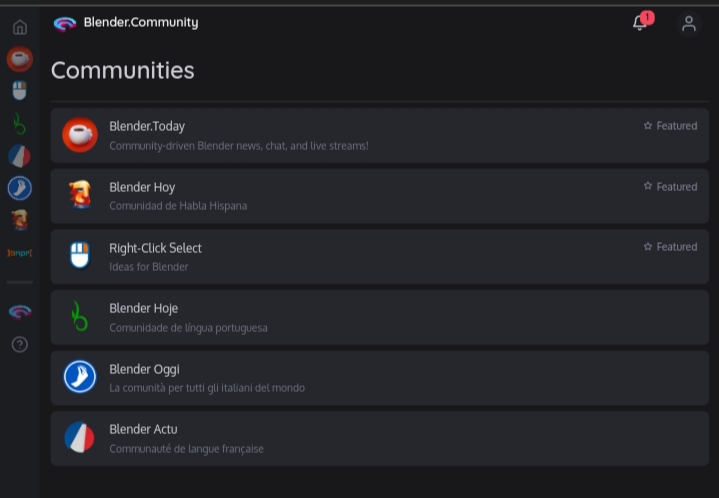Open the home icon in sidebar

(20, 27)
